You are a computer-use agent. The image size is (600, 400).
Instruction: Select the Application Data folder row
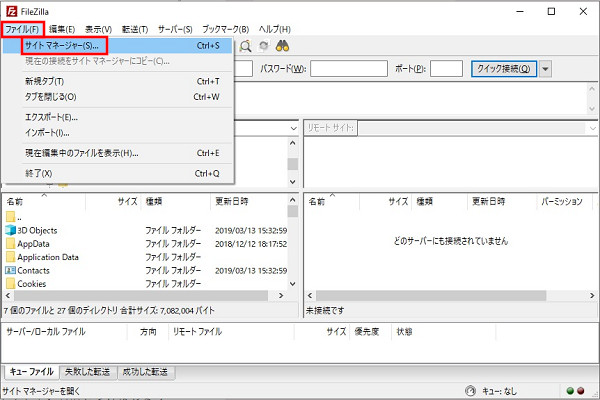[x=146, y=257]
